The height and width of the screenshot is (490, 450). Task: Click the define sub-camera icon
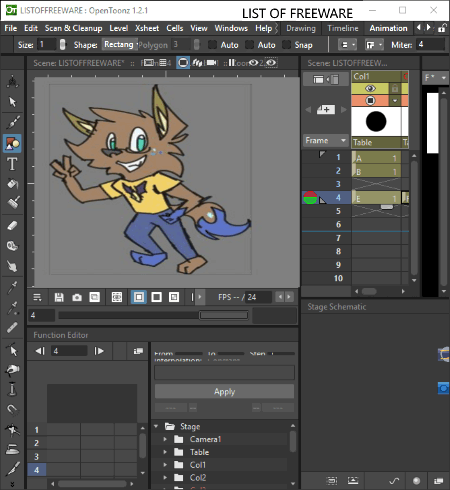coord(117,297)
